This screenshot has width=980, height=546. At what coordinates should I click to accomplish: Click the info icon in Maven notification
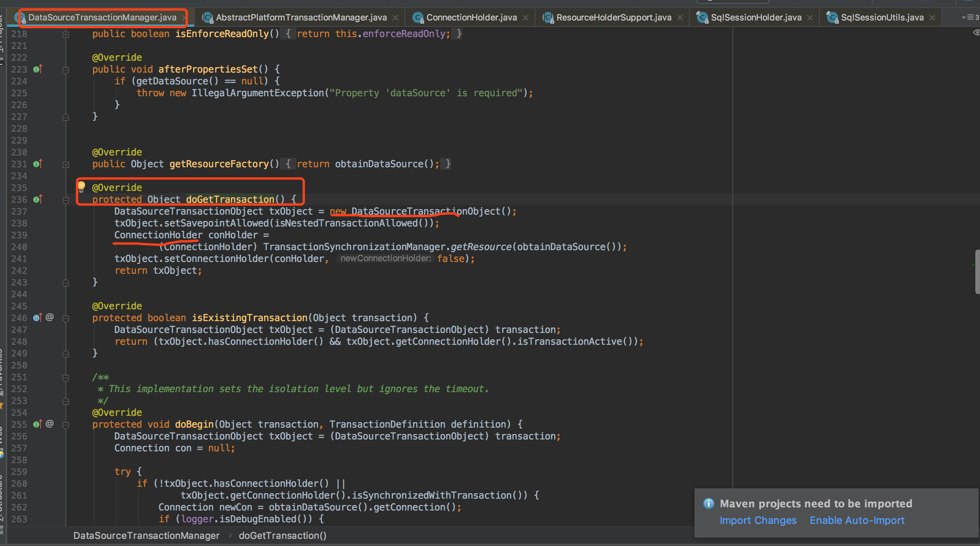(x=708, y=503)
